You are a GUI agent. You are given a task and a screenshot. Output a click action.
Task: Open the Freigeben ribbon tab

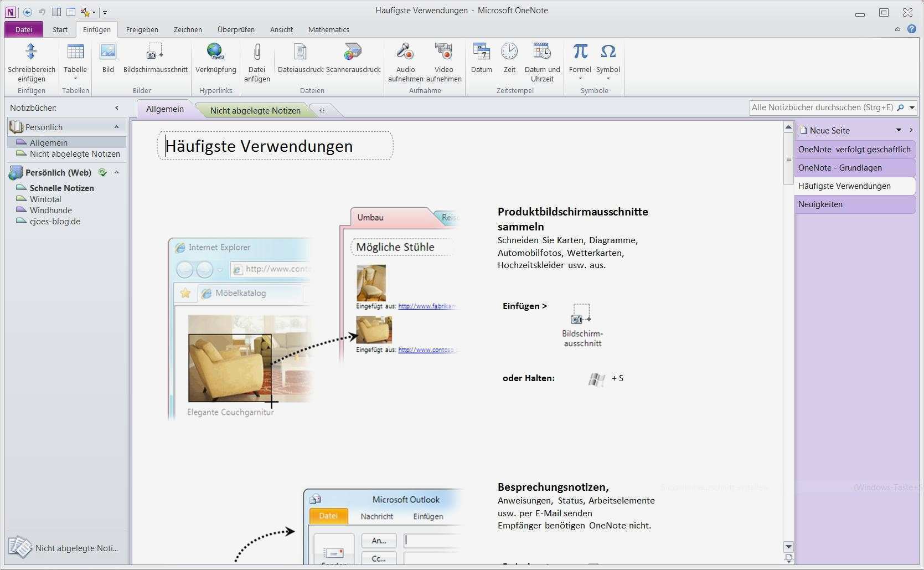click(x=142, y=29)
